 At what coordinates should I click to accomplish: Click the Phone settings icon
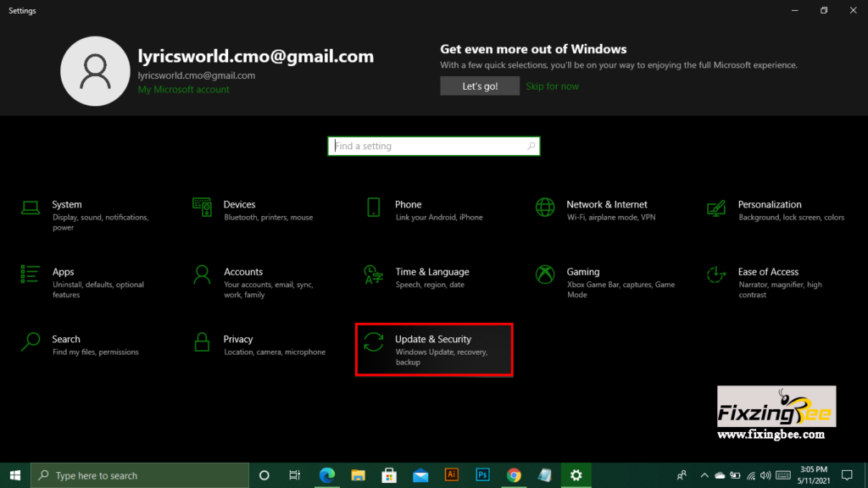tap(374, 208)
